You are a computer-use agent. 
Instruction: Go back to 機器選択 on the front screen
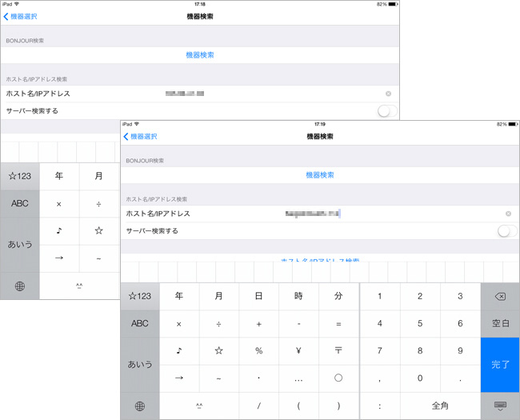tap(141, 137)
